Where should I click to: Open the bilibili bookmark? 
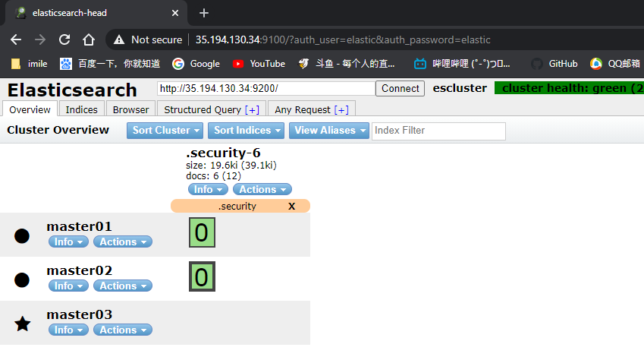point(462,64)
